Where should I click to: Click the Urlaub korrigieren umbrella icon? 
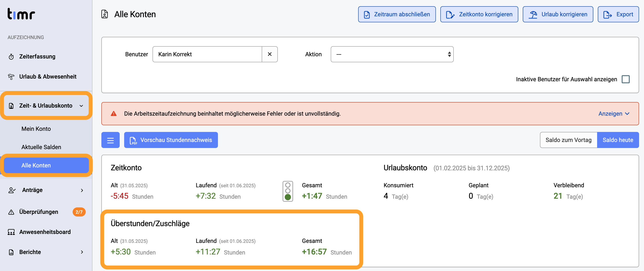click(x=533, y=15)
